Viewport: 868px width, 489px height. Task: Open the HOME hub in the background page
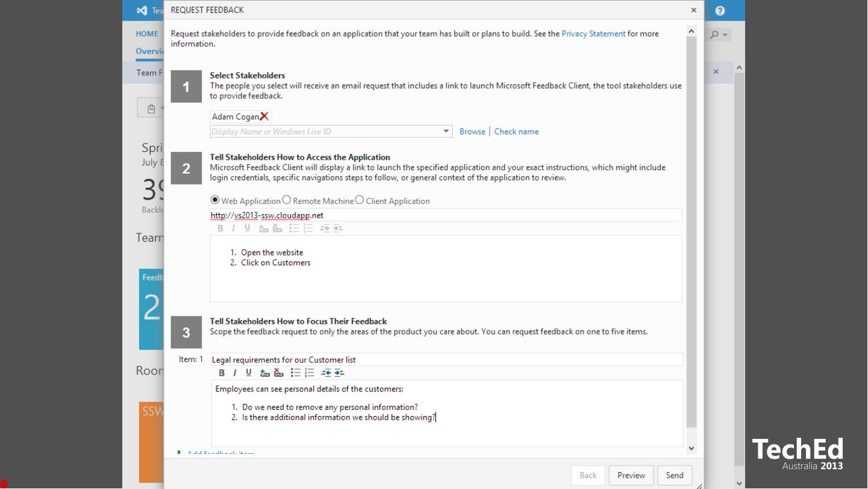(147, 34)
